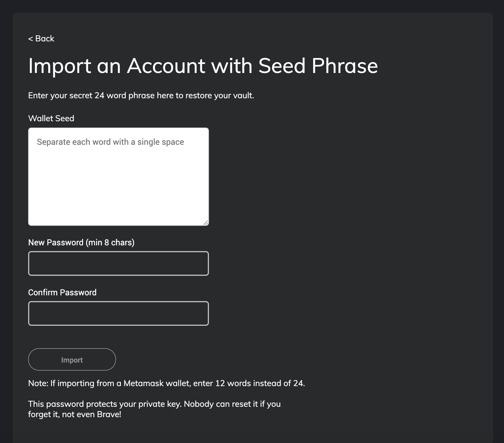The image size is (504, 443).
Task: Click the Import an Account heading
Action: (203, 66)
